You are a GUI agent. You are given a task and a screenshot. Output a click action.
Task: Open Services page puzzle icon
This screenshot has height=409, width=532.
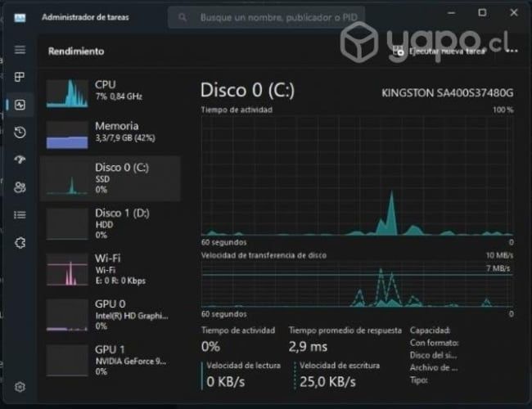pyautogui.click(x=20, y=242)
